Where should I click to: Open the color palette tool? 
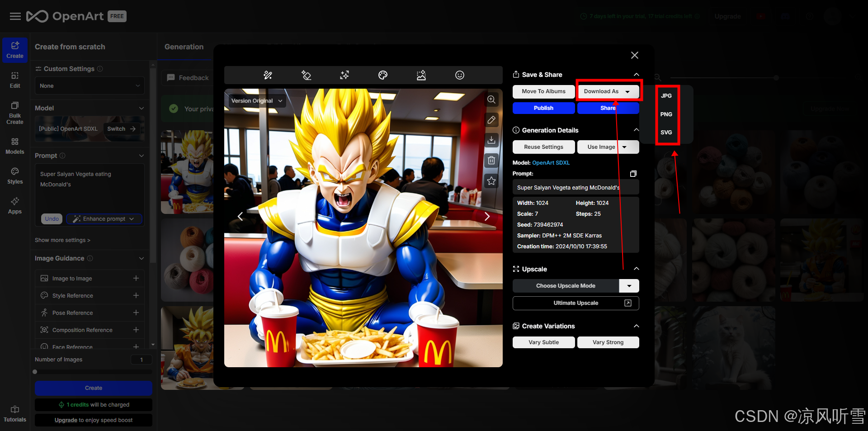(x=383, y=75)
